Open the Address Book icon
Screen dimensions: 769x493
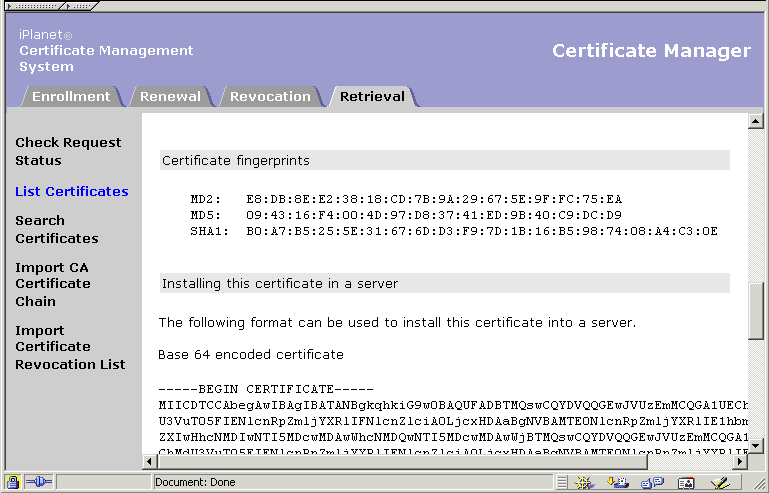[x=686, y=483]
